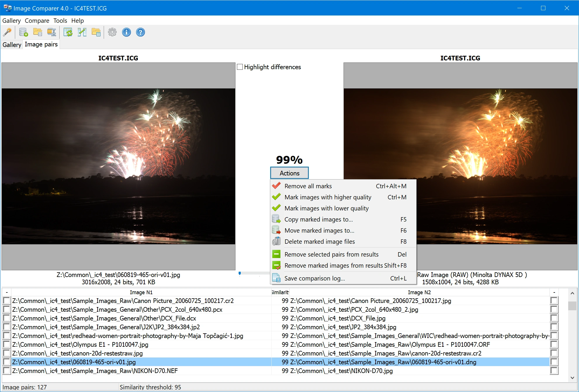Click the Similarity column header

coord(280,292)
